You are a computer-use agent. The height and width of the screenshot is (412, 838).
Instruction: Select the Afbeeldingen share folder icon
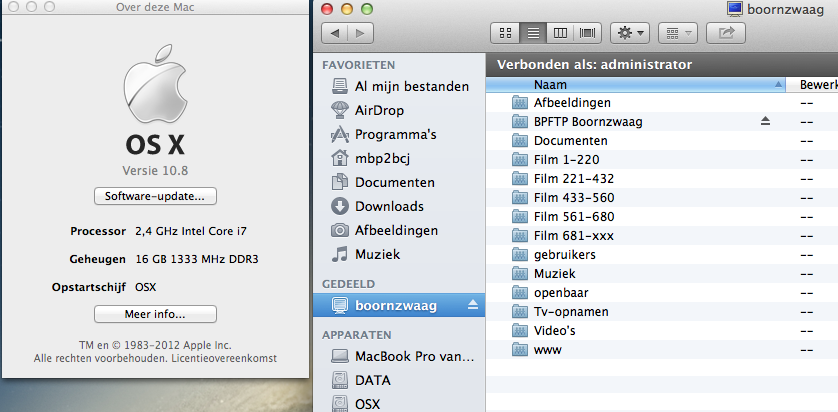[x=519, y=103]
